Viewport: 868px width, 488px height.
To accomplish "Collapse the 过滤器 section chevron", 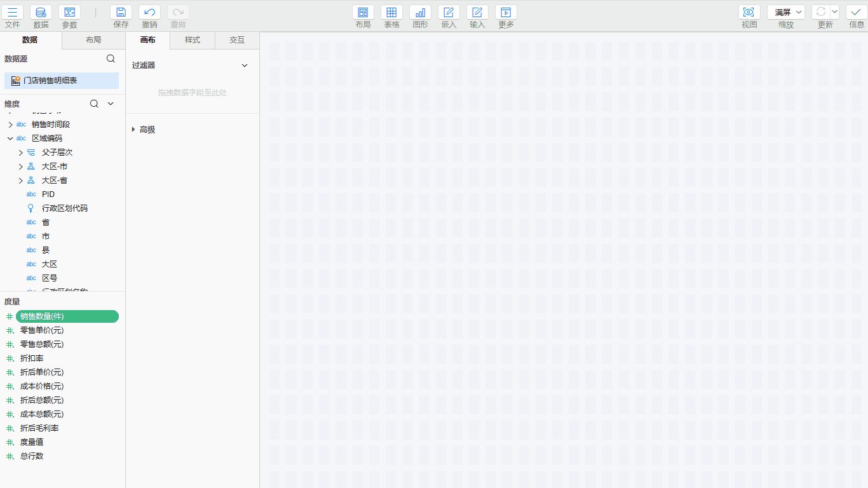I will 245,65.
